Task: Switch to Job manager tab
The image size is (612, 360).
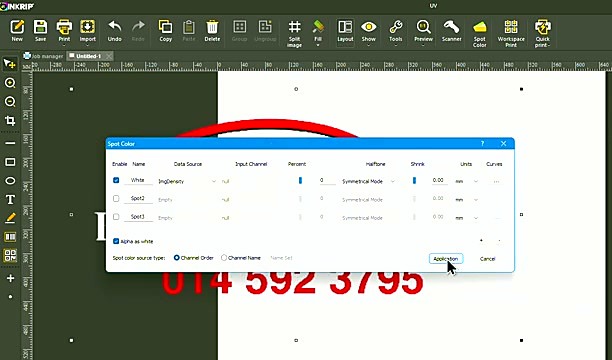Action: click(43, 56)
